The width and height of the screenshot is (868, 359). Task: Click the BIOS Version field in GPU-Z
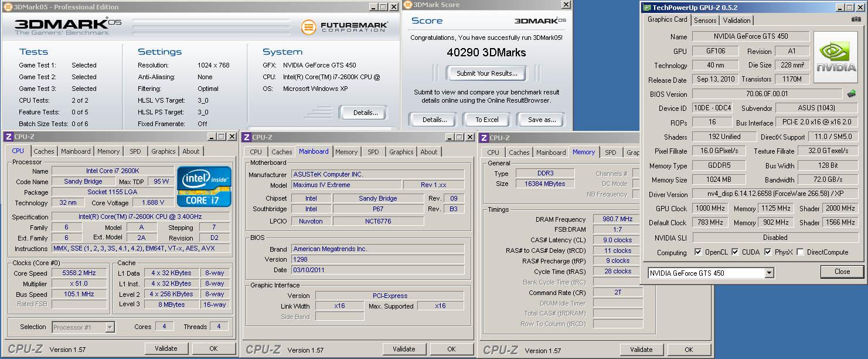767,94
